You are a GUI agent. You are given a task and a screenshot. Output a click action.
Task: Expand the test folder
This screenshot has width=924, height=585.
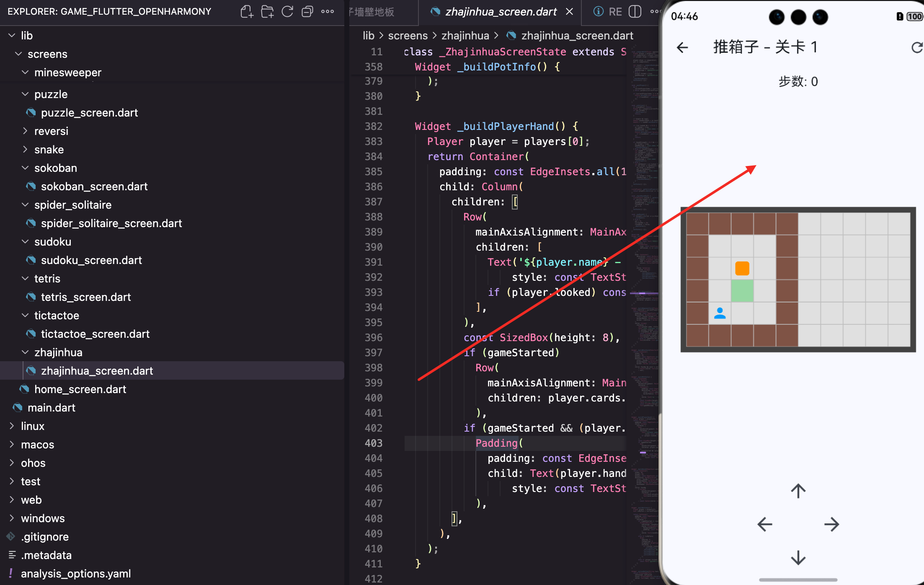12,481
